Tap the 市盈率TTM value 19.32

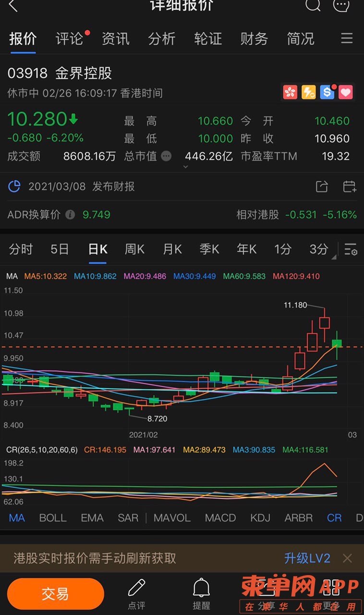[x=335, y=156]
